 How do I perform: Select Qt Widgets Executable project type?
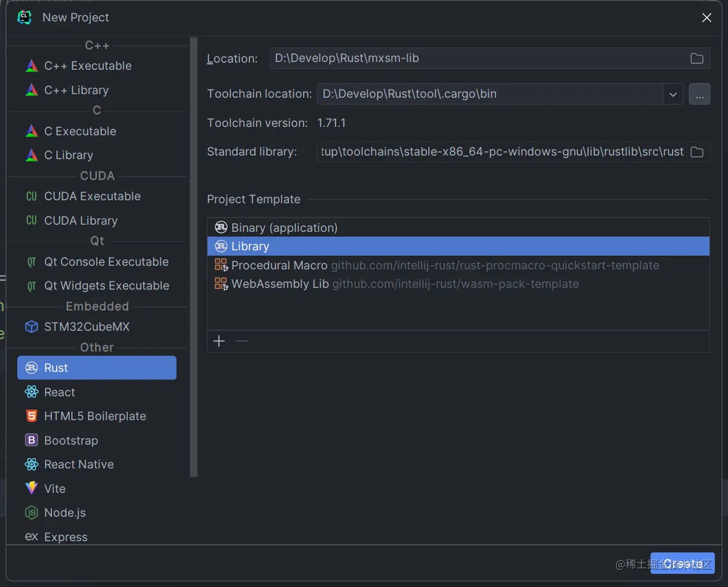tap(97, 285)
